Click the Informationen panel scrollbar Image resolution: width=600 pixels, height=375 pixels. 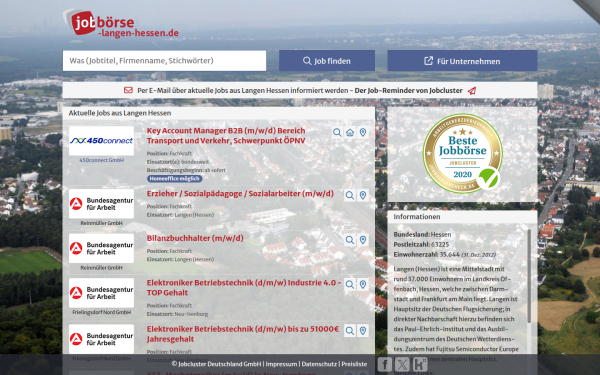529,276
